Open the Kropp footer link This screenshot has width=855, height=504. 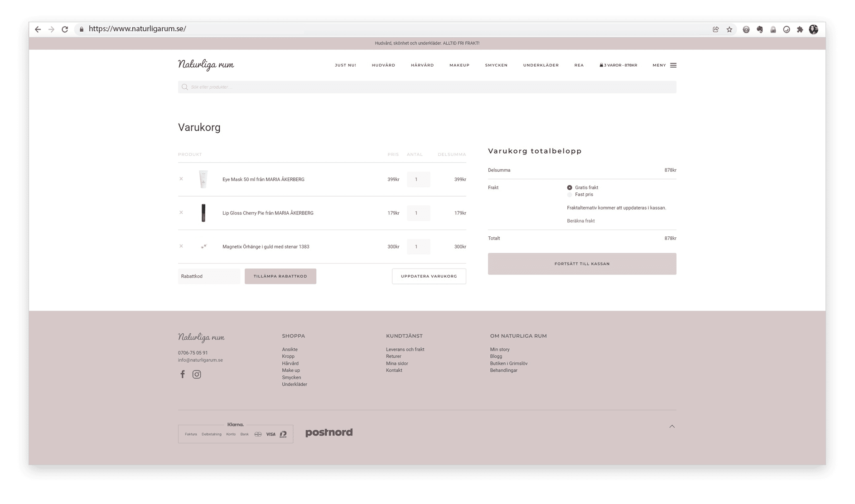click(288, 356)
